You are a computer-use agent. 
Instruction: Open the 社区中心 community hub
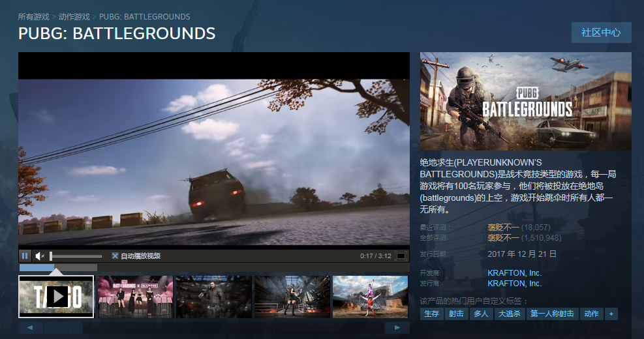click(x=601, y=33)
